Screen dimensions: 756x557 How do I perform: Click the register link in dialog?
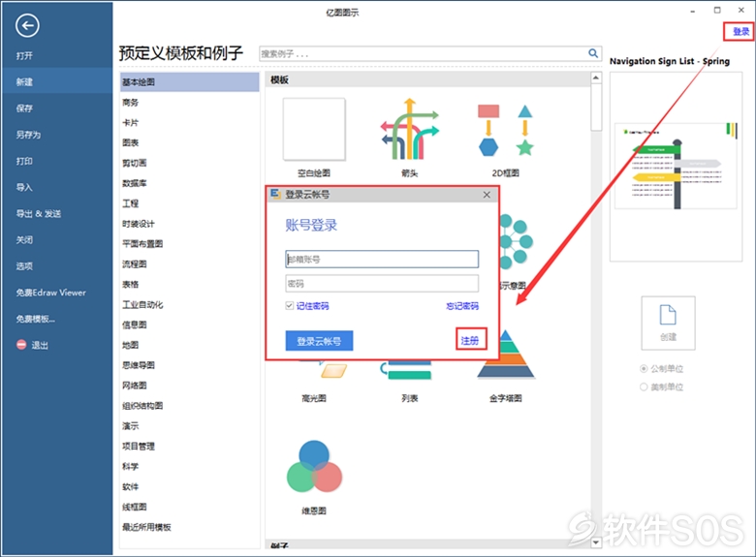point(470,341)
